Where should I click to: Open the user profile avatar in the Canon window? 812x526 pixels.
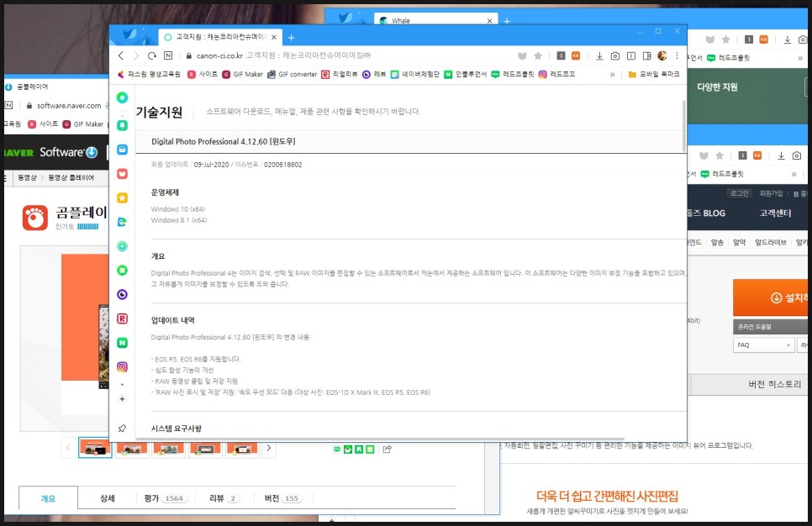(x=662, y=55)
